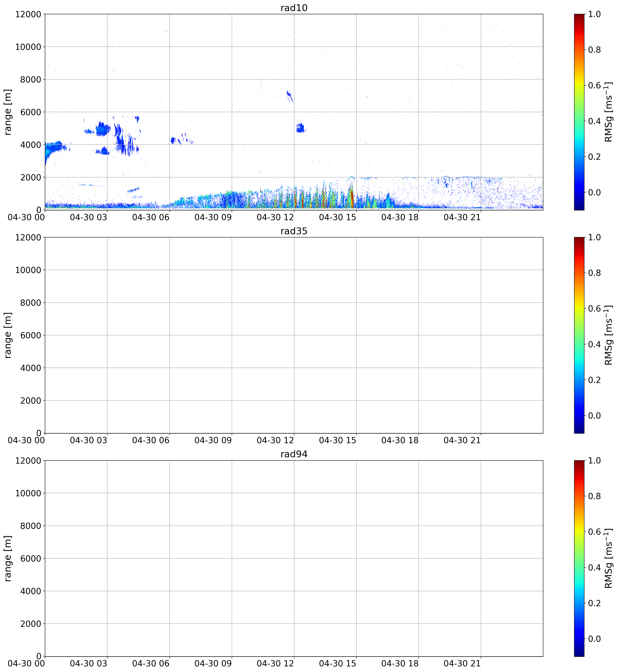Click the rad35 plot title
Screen dimensions: 618x672
[294, 231]
